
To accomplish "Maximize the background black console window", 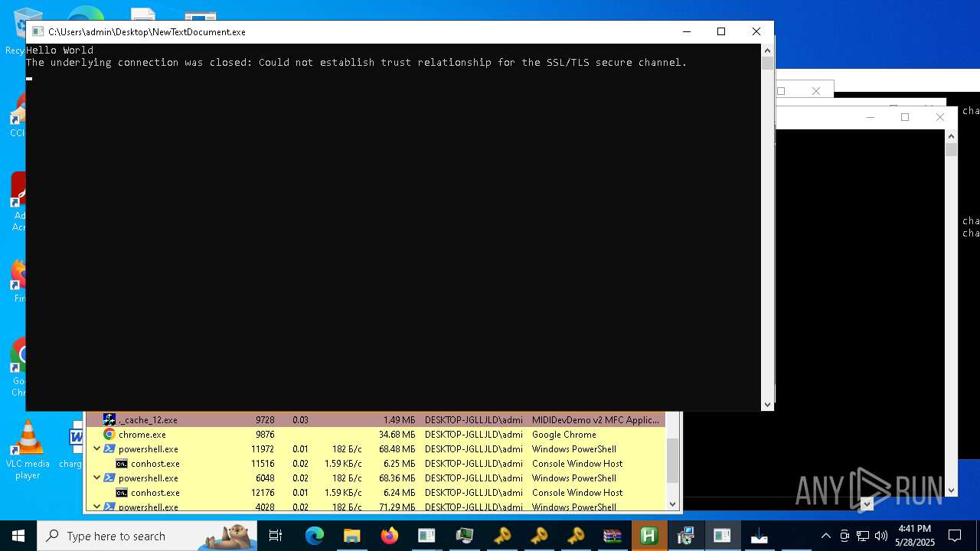I will [x=905, y=117].
